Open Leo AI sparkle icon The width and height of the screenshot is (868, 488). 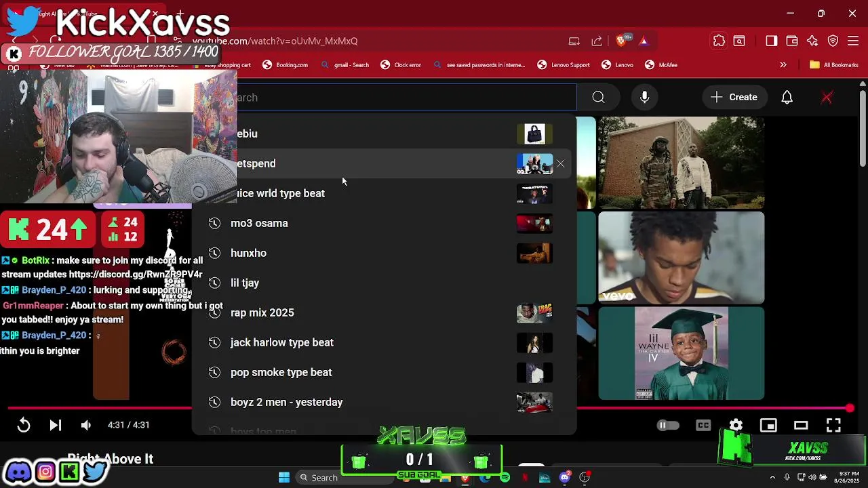click(x=812, y=41)
